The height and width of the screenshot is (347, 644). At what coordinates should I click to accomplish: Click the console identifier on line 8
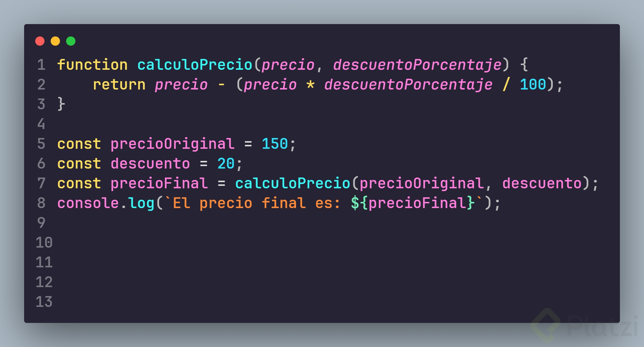pos(88,203)
